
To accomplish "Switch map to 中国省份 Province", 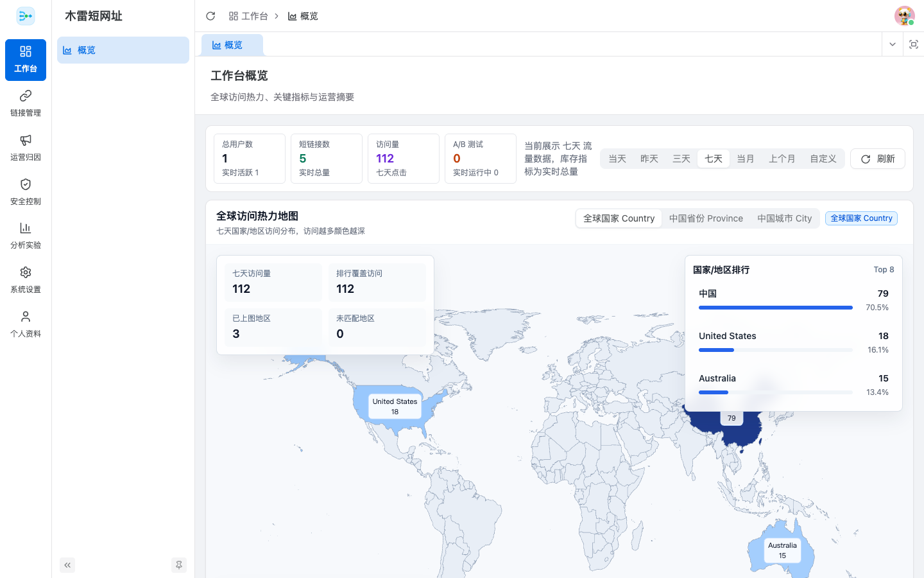I will pos(706,218).
